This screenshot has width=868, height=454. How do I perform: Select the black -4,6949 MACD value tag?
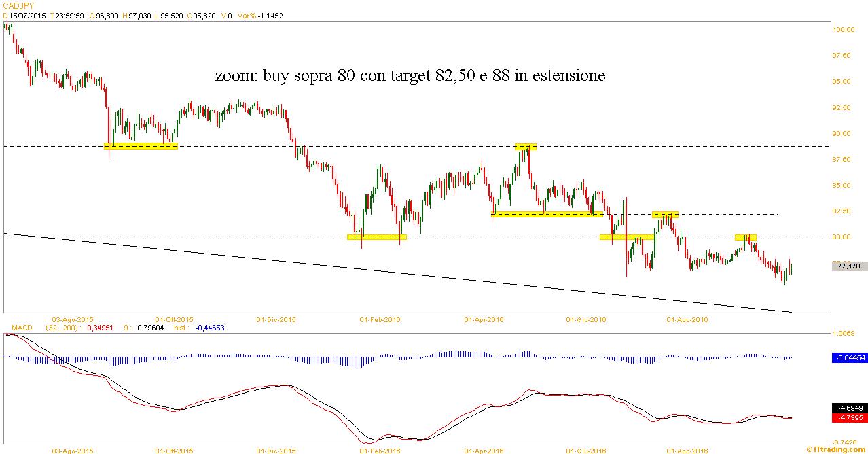pyautogui.click(x=850, y=408)
